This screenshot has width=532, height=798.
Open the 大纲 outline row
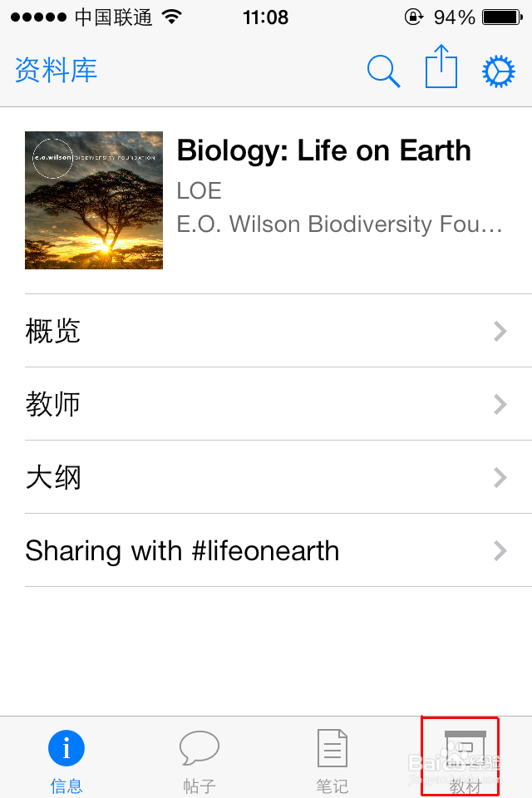(249, 478)
